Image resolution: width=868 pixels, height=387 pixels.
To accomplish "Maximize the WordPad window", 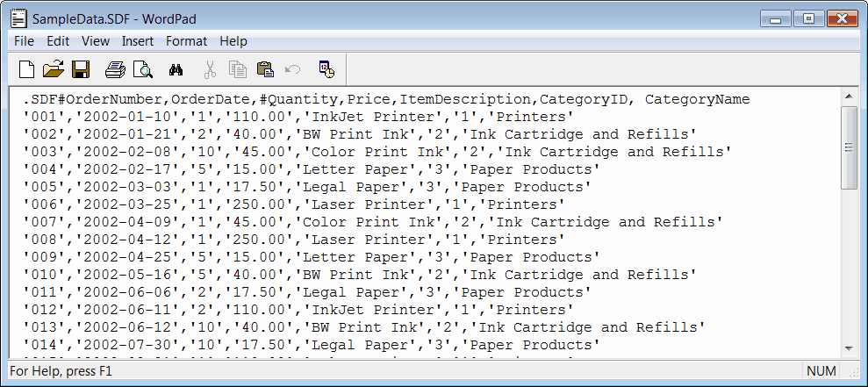I will [809, 19].
